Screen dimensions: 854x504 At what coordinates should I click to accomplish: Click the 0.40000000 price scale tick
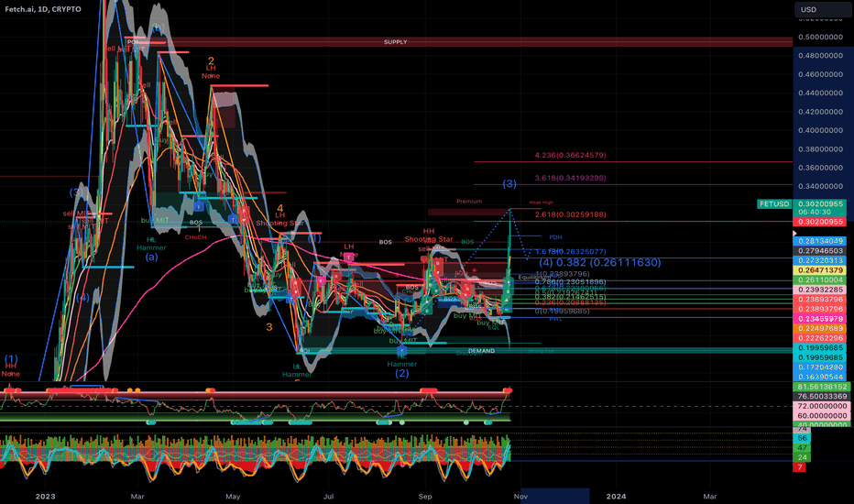820,130
